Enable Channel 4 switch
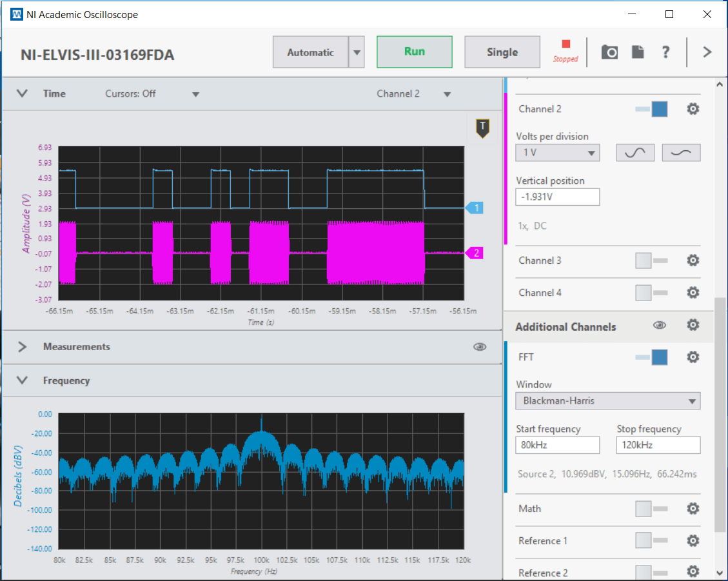The width and height of the screenshot is (728, 581). pyautogui.click(x=652, y=293)
